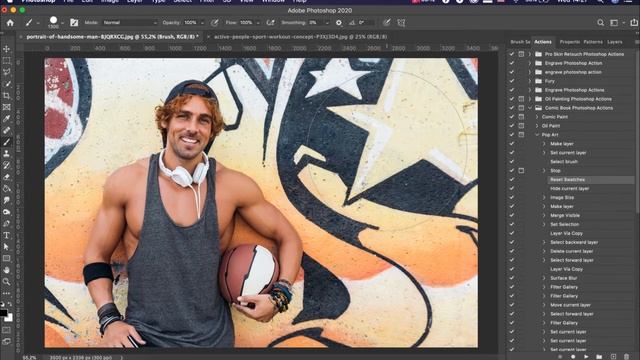Select the History Brush tool
This screenshot has height=360, width=640.
7,165
